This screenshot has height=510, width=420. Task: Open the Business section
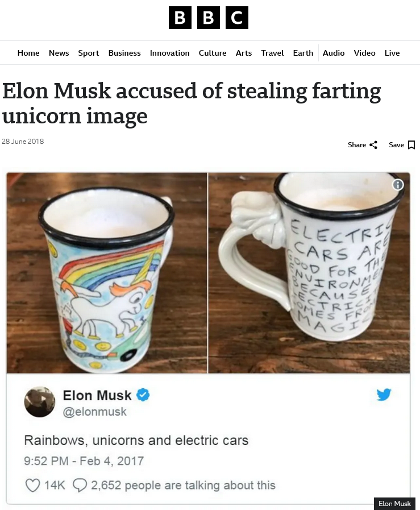coord(124,53)
